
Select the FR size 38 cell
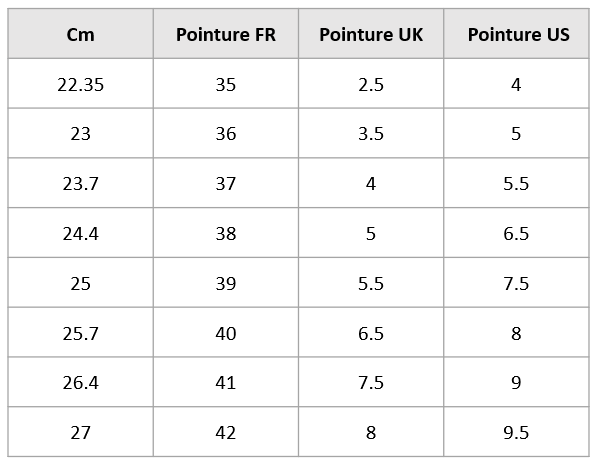point(226,233)
